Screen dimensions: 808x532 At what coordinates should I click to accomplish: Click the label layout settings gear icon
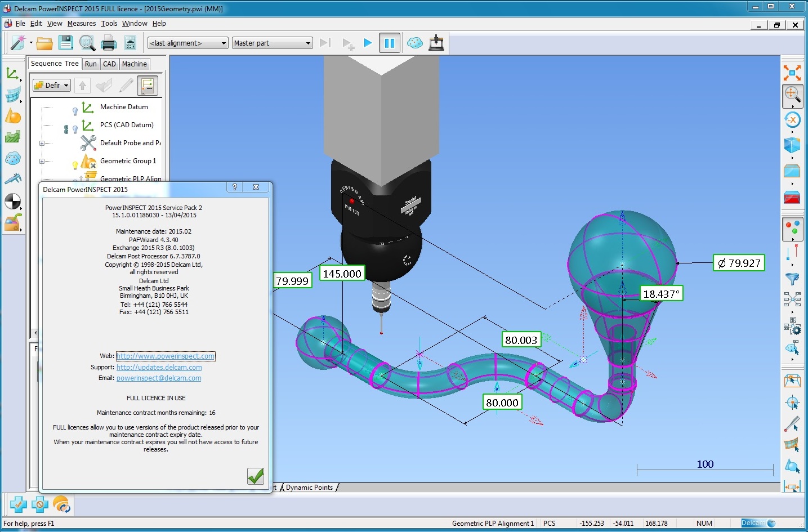coord(792,325)
